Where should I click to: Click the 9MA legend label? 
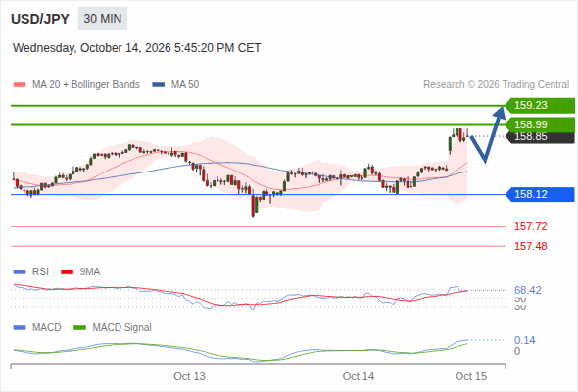[90, 272]
